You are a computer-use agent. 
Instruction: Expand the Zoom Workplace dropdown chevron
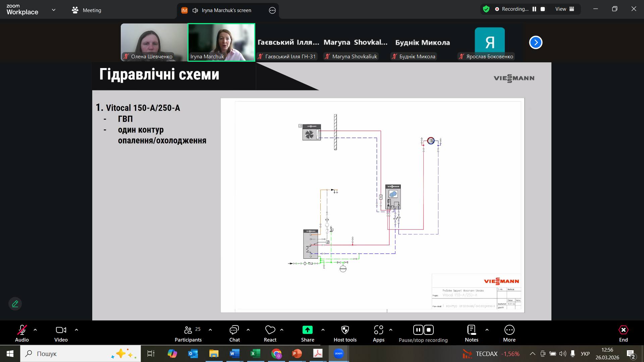(x=54, y=10)
